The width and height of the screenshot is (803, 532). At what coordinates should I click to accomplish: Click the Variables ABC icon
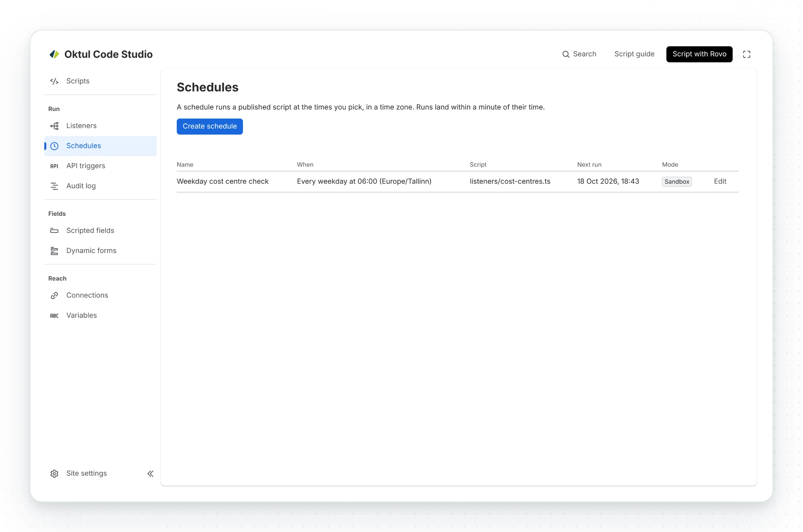pos(54,316)
